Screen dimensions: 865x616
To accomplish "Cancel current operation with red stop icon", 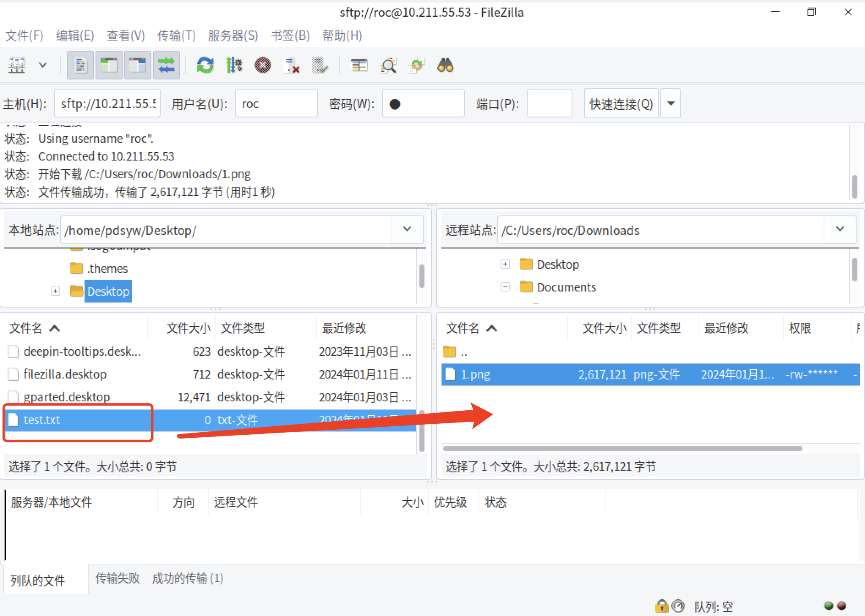I will (263, 65).
